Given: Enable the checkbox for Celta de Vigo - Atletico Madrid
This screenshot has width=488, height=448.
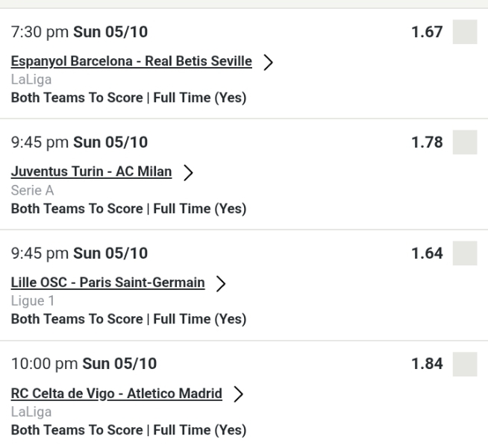Looking at the screenshot, I should coord(465,363).
